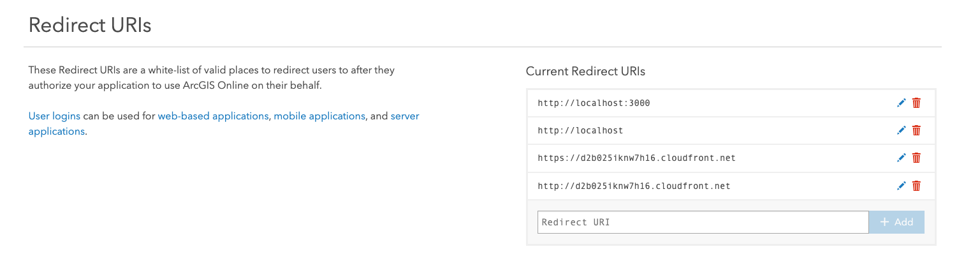Delete the http://localhost redirect URI
The height and width of the screenshot is (256, 980).
coord(916,130)
